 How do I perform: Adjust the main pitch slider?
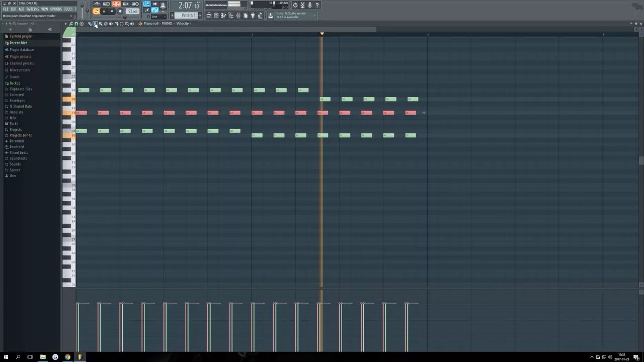(88, 10)
